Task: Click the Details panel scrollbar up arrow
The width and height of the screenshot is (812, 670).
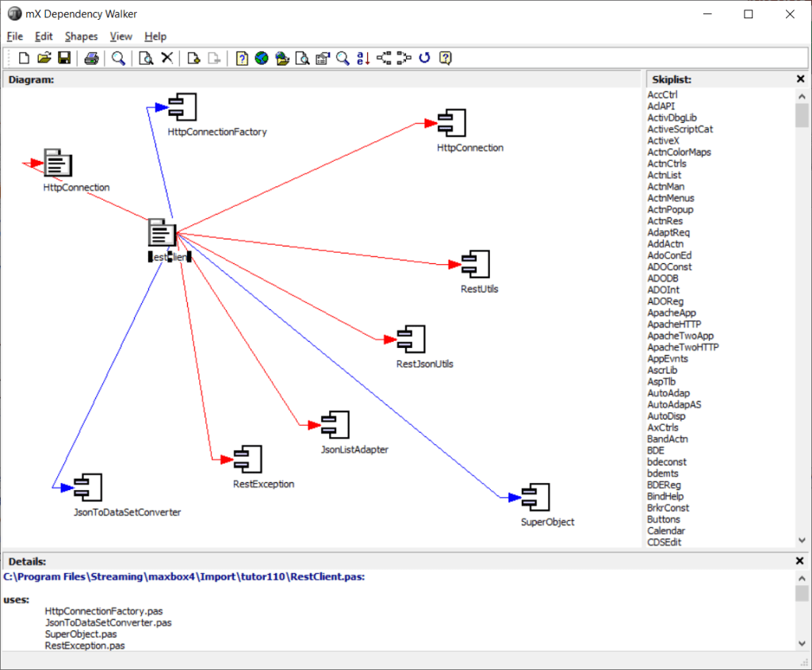Action: [802, 577]
